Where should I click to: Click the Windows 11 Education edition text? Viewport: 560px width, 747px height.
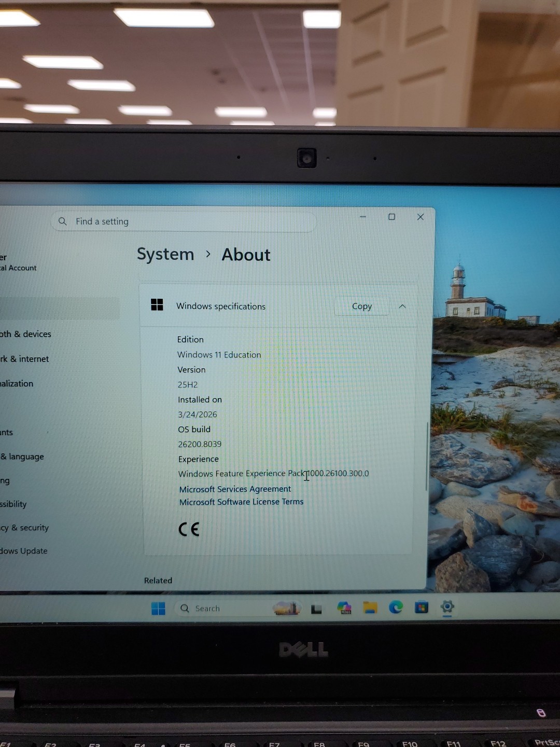tap(219, 355)
